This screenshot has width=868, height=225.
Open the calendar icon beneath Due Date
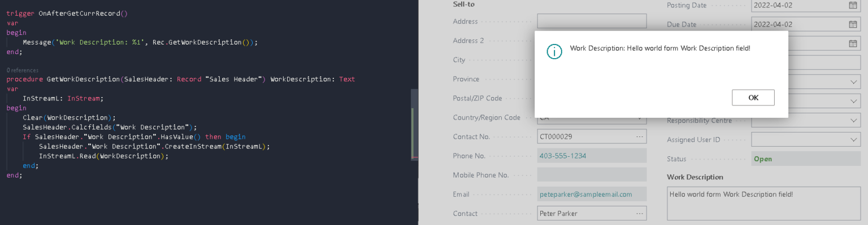click(x=853, y=43)
